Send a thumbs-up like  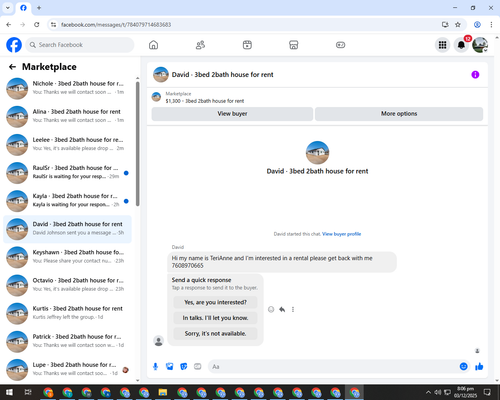[479, 367]
